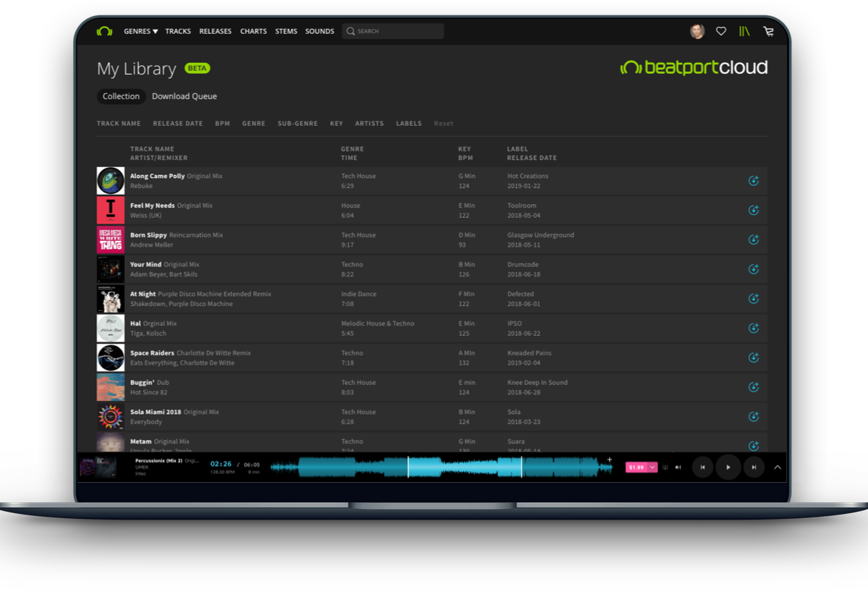
Task: Open dropdown arrow beside $1.99 price
Action: (x=652, y=468)
